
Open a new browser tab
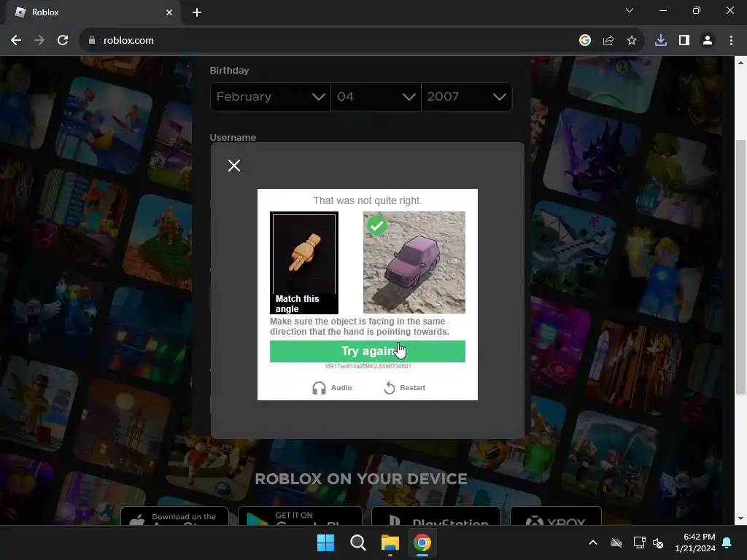pyautogui.click(x=197, y=12)
